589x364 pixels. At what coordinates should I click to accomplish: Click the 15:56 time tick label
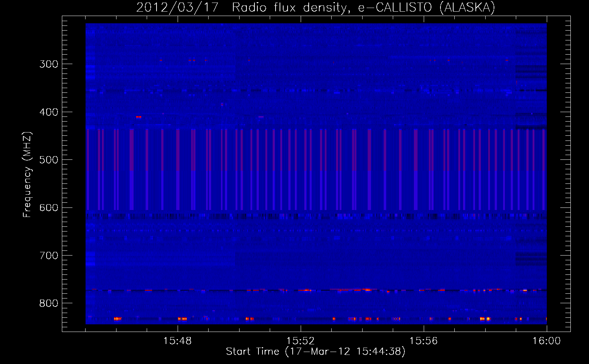click(423, 341)
